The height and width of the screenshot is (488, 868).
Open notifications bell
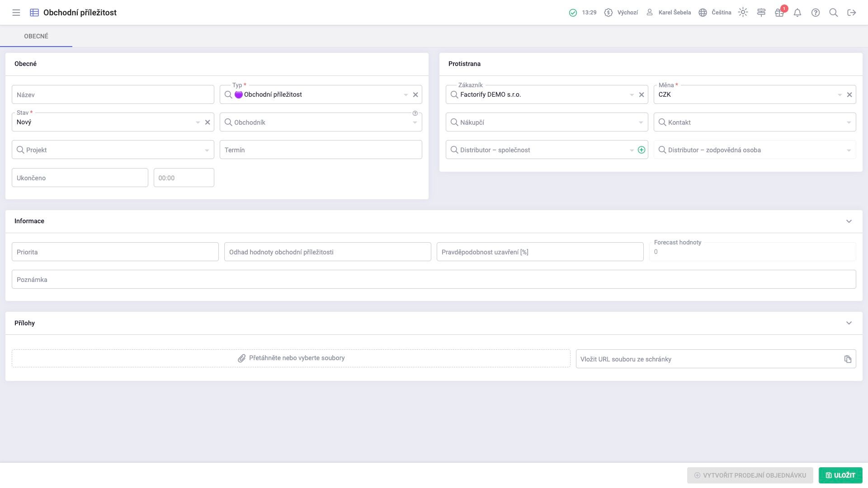point(797,13)
